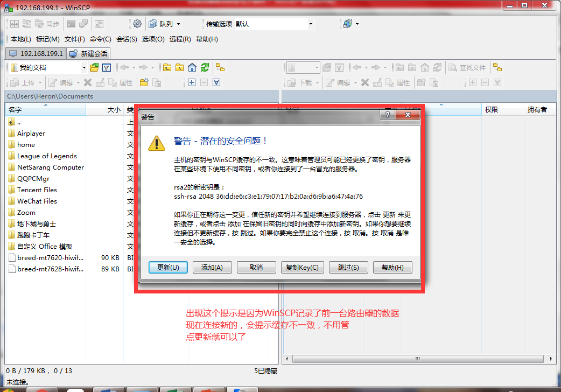Click the remote 下载 download button
561x392 pixels.
[x=300, y=83]
